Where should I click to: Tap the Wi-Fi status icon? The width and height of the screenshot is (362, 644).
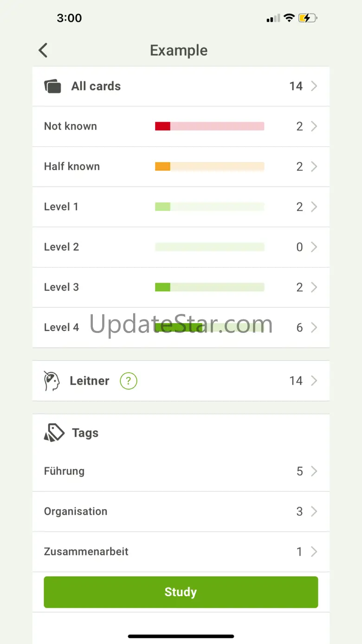(289, 18)
